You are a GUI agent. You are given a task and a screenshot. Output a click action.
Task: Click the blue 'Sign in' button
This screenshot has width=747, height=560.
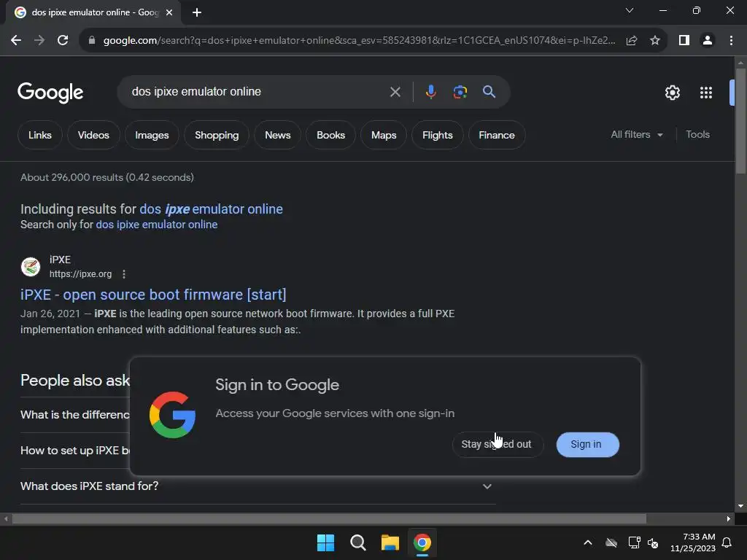click(x=587, y=444)
